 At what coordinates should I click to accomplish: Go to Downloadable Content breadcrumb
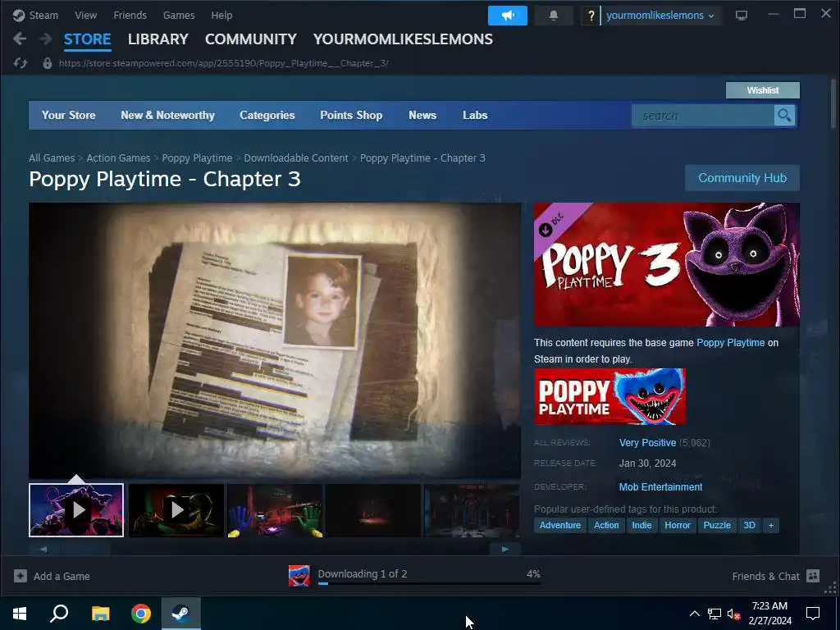click(296, 158)
